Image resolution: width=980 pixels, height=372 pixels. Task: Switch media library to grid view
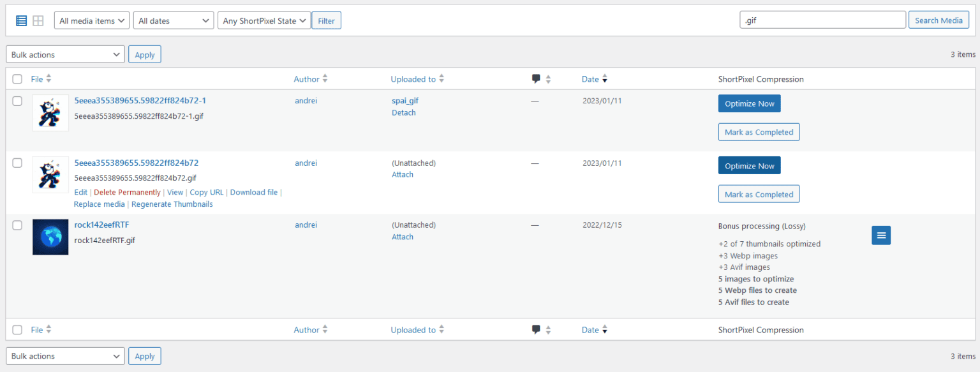(38, 20)
